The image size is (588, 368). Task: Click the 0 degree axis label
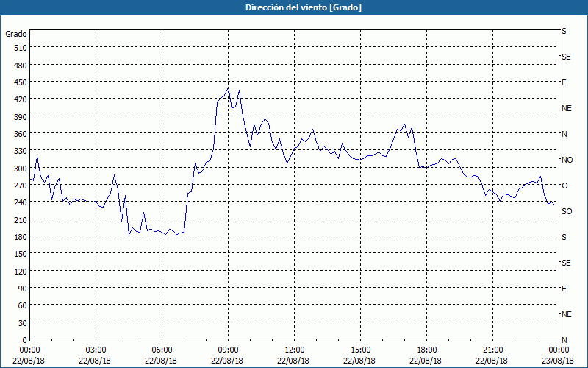pos(25,340)
